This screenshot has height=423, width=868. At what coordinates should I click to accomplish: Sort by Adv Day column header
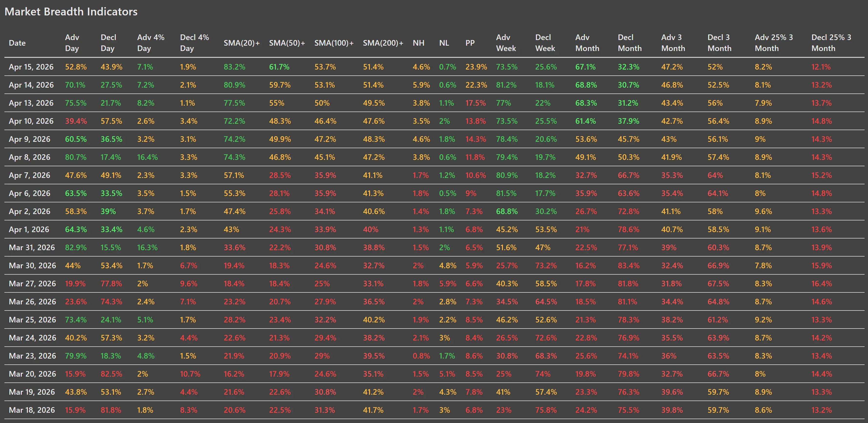coord(72,43)
